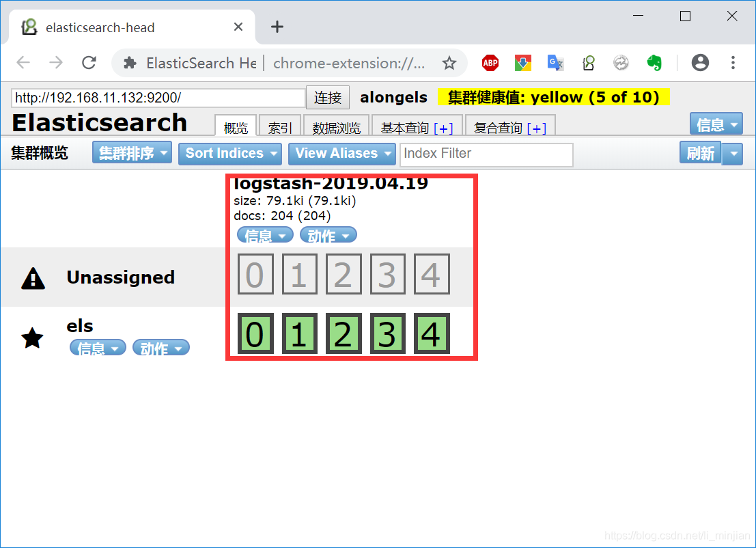Open the Sort Indices dropdown
The height and width of the screenshot is (548, 756).
pyautogui.click(x=230, y=154)
